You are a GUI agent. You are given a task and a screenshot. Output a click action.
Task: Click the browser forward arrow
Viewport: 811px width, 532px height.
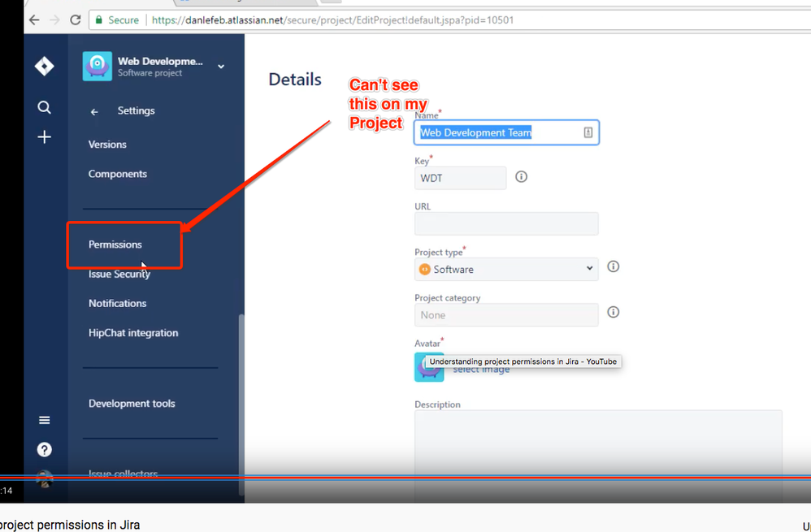(x=54, y=20)
